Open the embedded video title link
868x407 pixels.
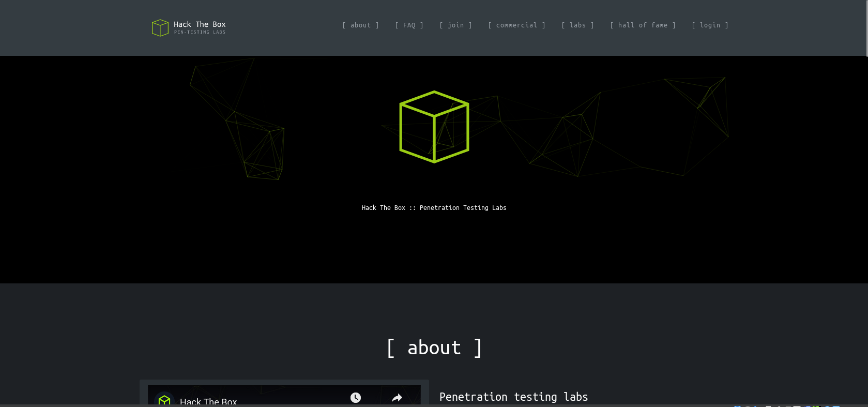click(208, 401)
